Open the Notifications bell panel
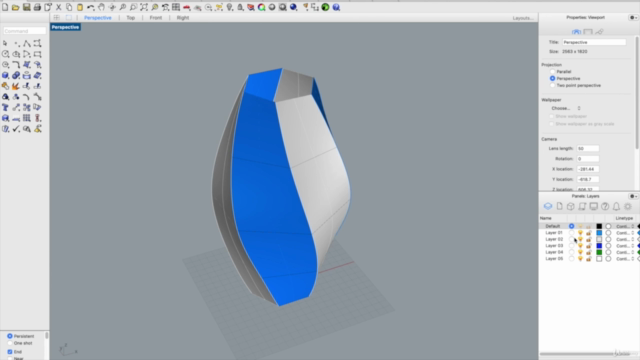 coord(616,207)
